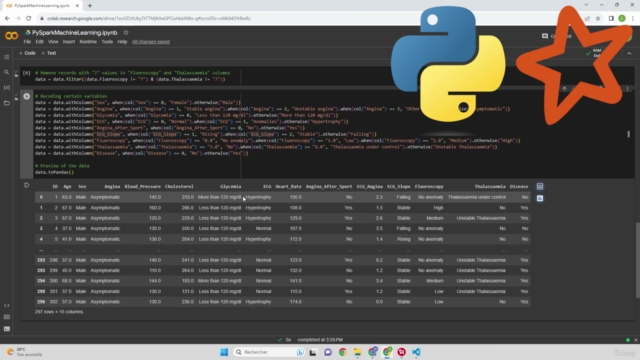Launch Visual Studio Code from taskbar
This screenshot has width=640, height=360.
click(416, 352)
